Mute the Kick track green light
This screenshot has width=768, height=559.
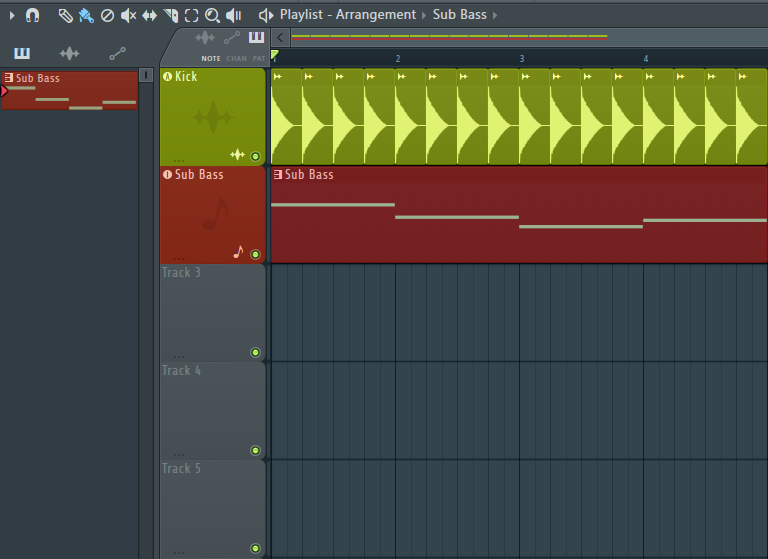point(255,156)
